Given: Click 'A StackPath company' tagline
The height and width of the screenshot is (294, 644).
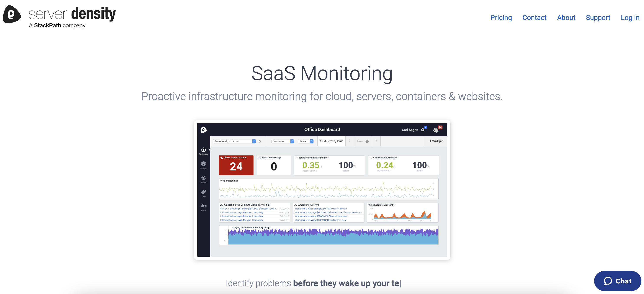Looking at the screenshot, I should pos(57,25).
